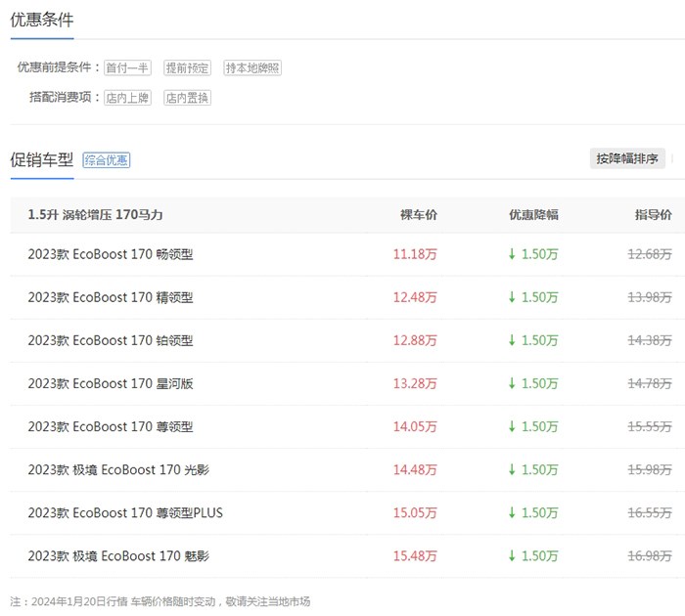
Task: Click the 15.05万 bare car price
Action: tap(415, 512)
